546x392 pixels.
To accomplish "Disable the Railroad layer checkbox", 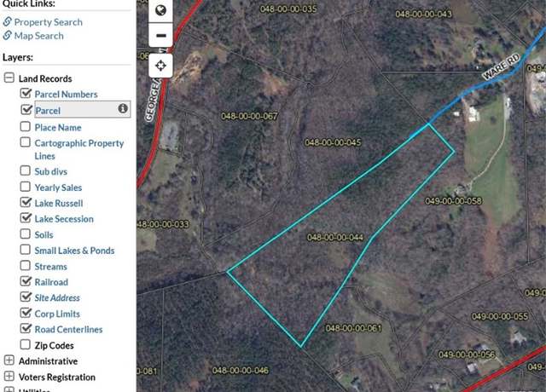I will click(26, 280).
